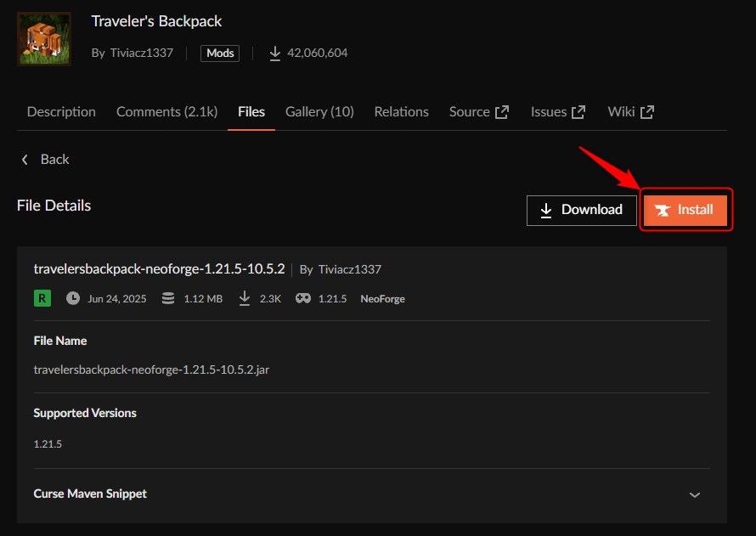Select the Jun 24, 2025 date text
This screenshot has height=536, width=756.
coord(116,299)
